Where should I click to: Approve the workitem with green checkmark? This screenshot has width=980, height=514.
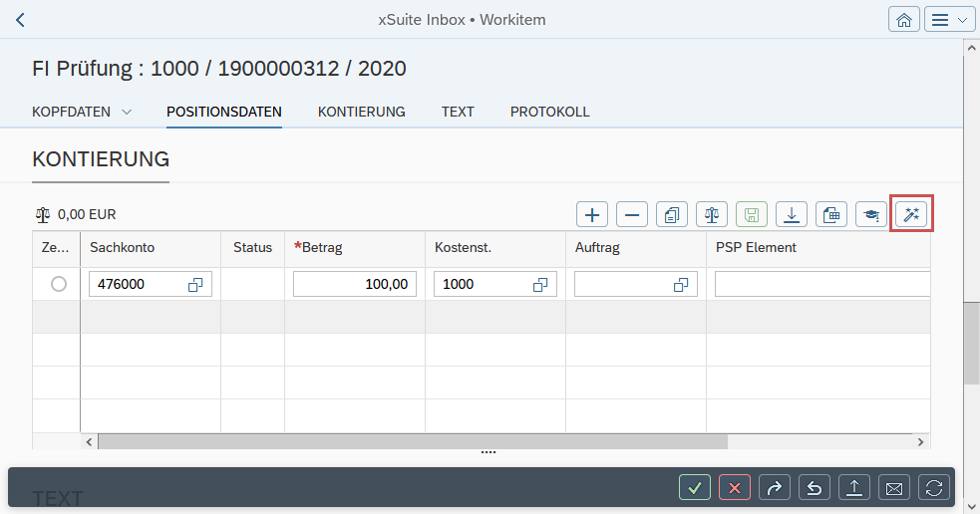click(x=695, y=487)
